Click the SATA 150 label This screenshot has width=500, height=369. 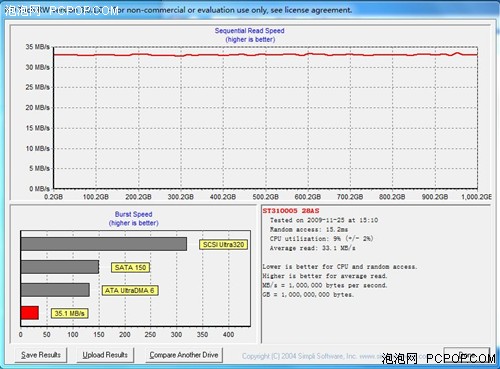point(130,267)
